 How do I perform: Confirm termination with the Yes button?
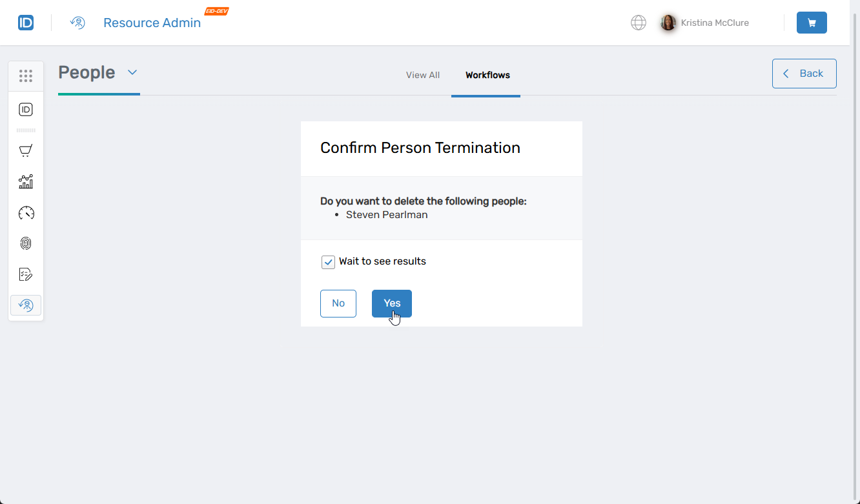[391, 303]
